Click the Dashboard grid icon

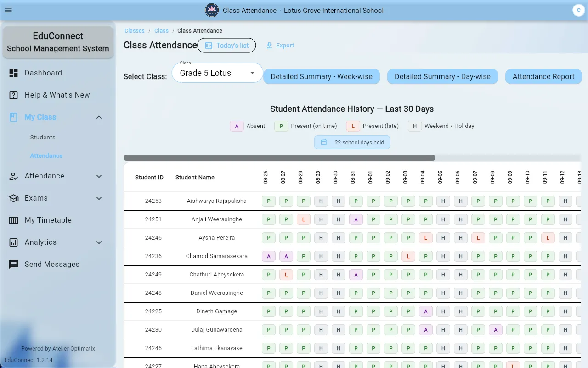tap(14, 73)
